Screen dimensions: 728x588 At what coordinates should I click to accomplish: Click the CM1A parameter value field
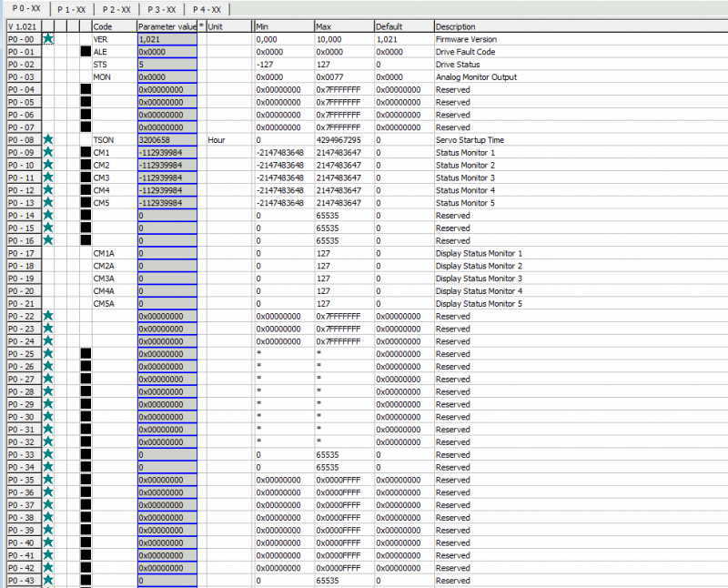[167, 253]
